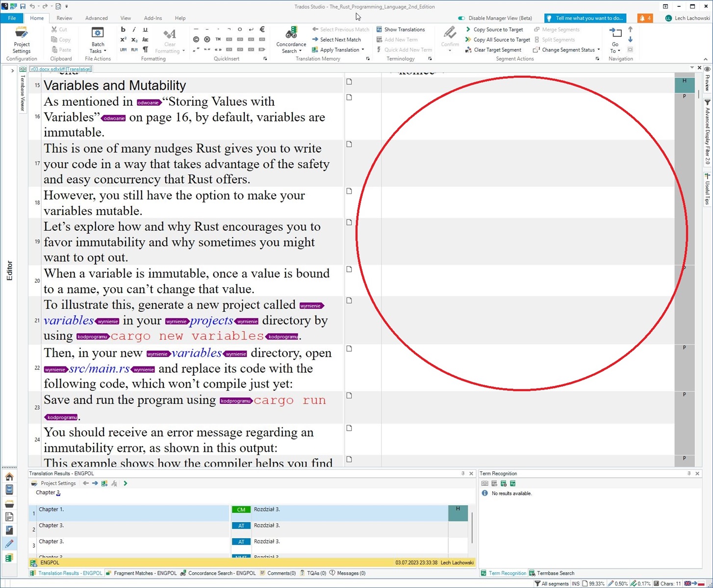This screenshot has width=713, height=588.
Task: Open the View ribbon tab
Action: coord(126,18)
